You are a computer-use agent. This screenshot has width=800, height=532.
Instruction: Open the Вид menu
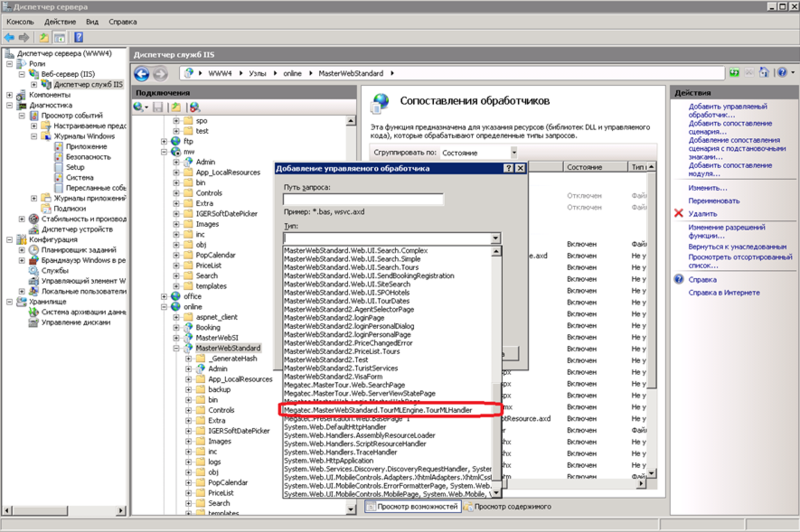coord(92,21)
